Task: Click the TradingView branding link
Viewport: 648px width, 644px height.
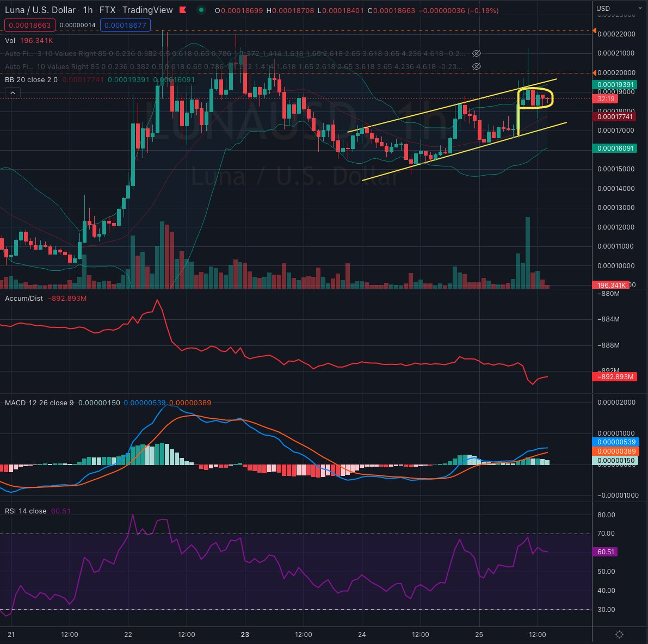Action: (x=147, y=10)
